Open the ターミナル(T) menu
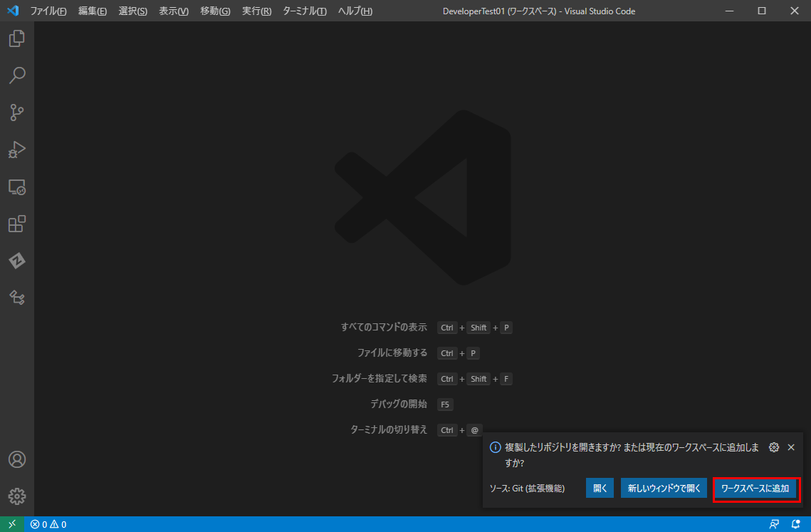Viewport: 811px width, 532px height. point(305,11)
